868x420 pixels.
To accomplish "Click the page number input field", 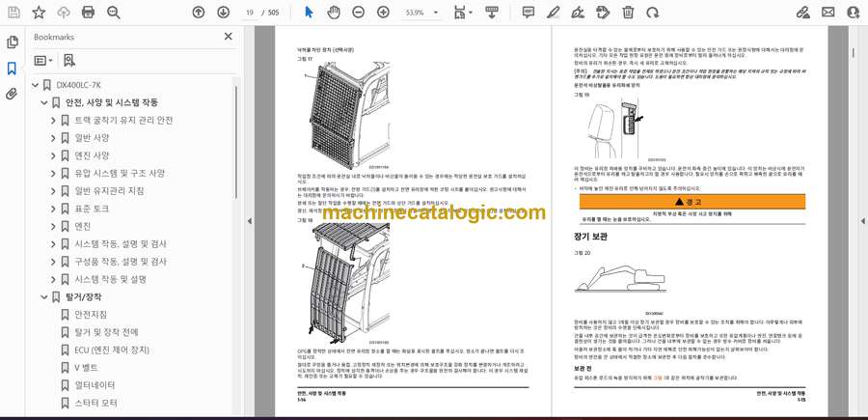I will [251, 13].
